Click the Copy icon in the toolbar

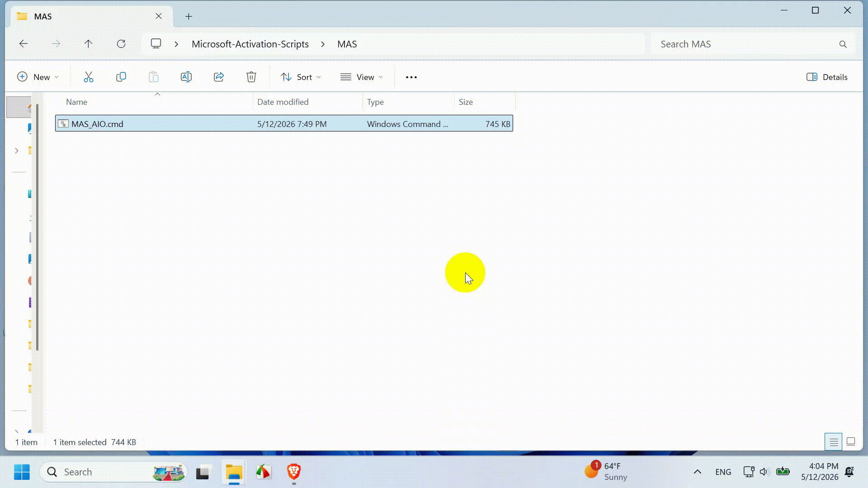121,77
